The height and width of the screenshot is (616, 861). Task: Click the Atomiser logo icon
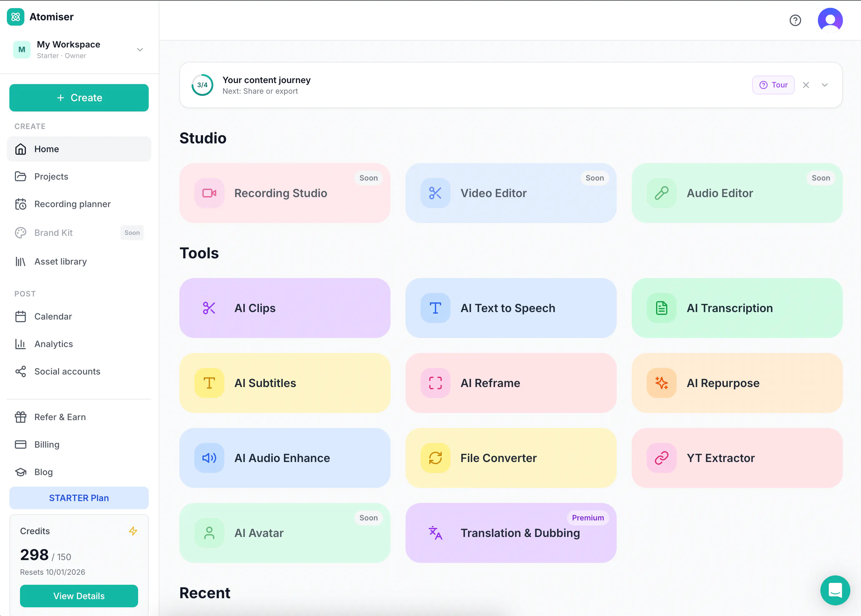[16, 17]
